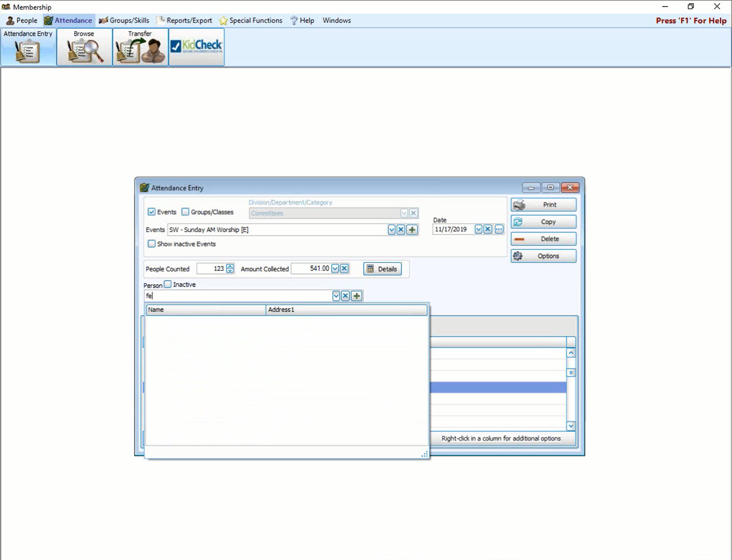Uncheck the Events checkbox
Image resolution: width=732 pixels, height=560 pixels.
[152, 212]
